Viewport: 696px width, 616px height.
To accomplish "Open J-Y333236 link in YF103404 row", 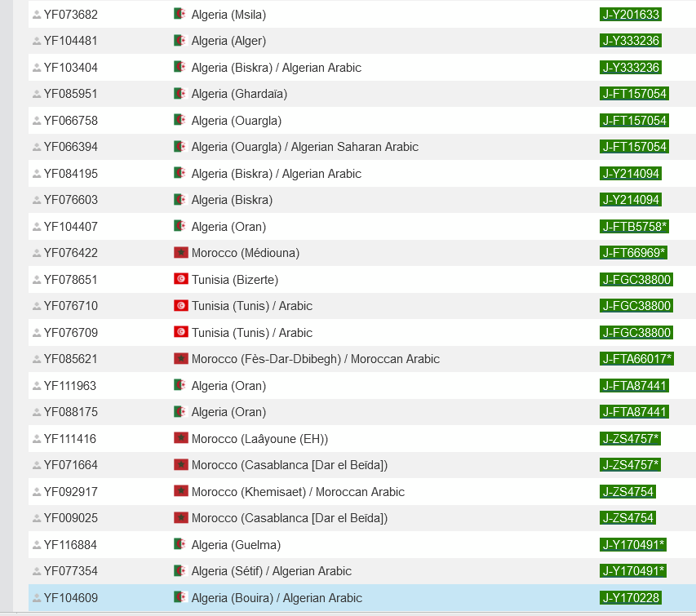I will [630, 68].
